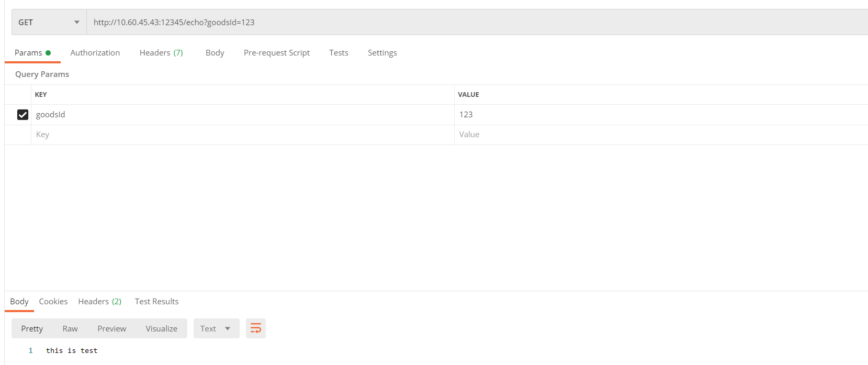Click the VALUE column header

point(468,95)
